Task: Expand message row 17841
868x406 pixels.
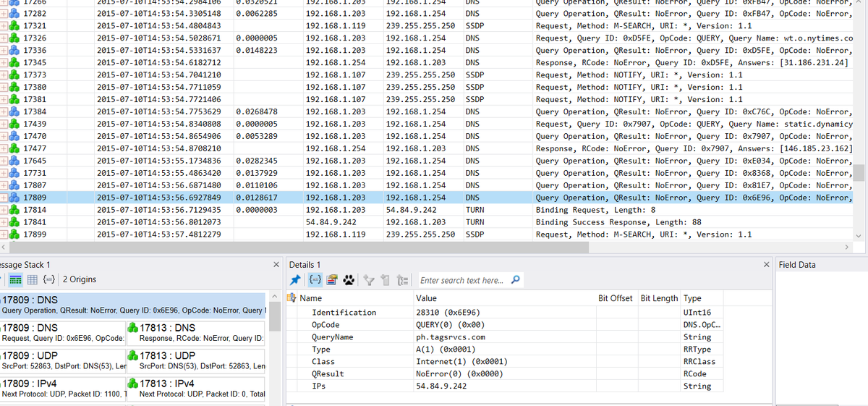Action: [x=4, y=222]
